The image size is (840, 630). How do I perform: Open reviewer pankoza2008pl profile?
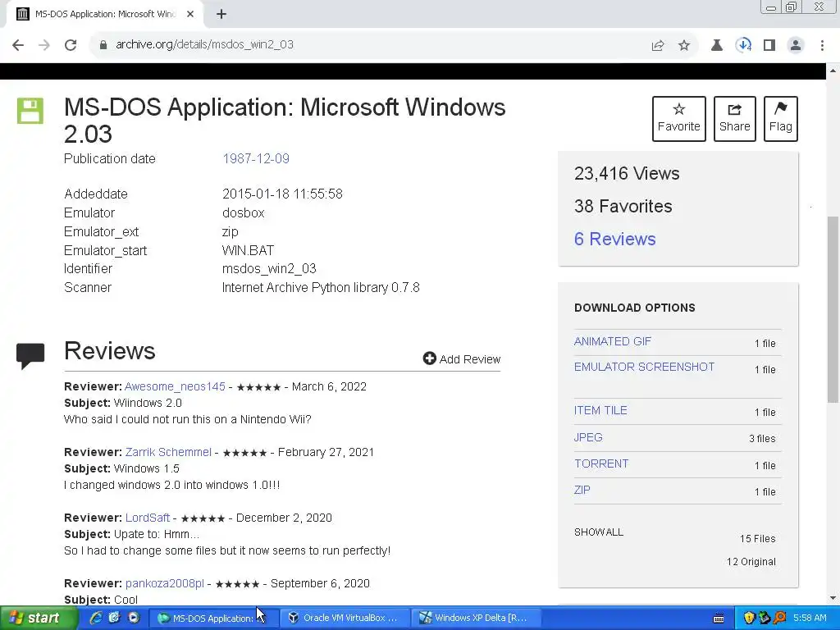[x=164, y=583]
